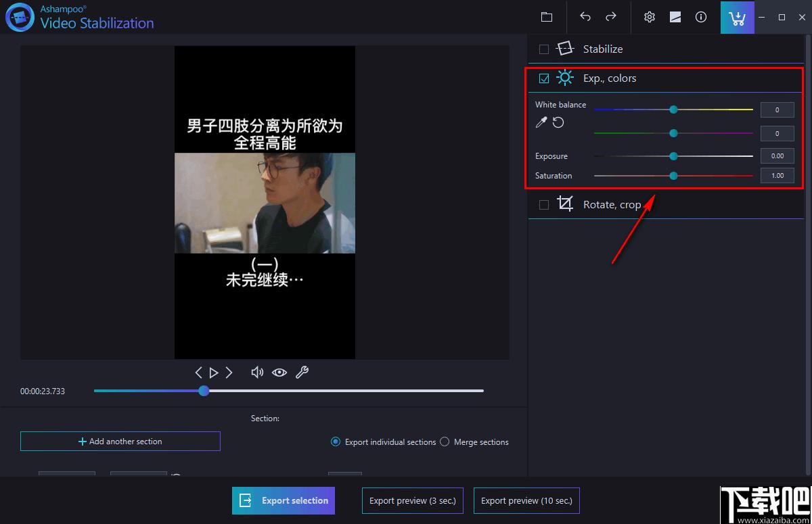This screenshot has width=812, height=524.
Task: Maximize the application window
Action: (x=782, y=17)
